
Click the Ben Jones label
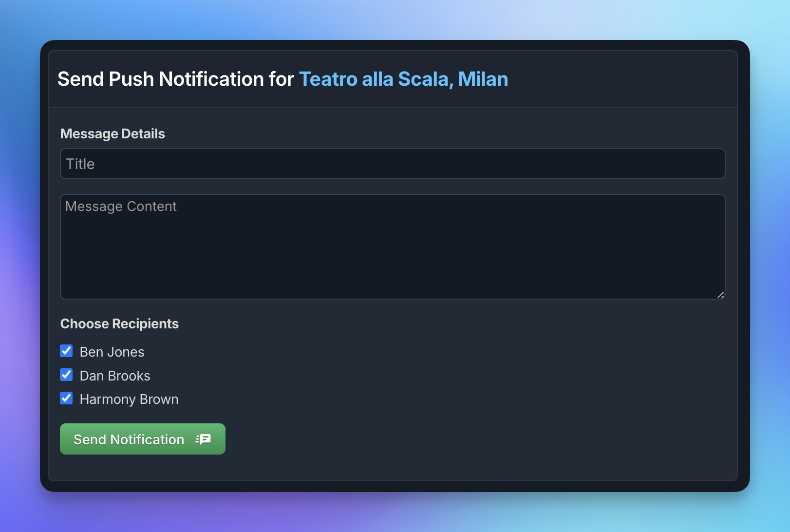click(x=112, y=352)
